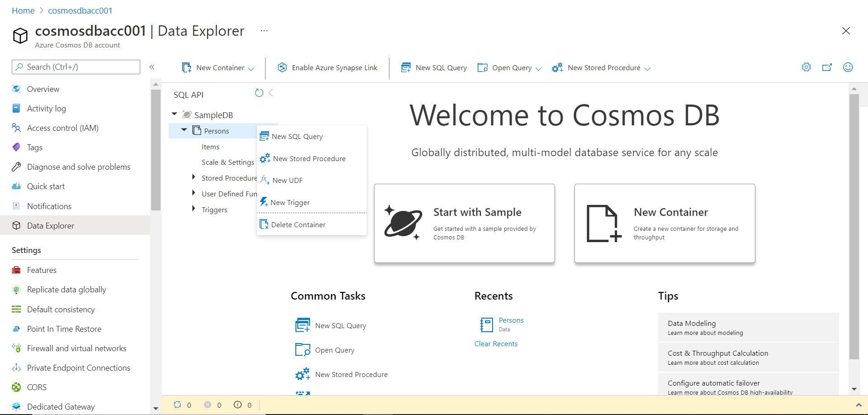Click the Quick start icon
The image size is (868, 415).
[16, 186]
